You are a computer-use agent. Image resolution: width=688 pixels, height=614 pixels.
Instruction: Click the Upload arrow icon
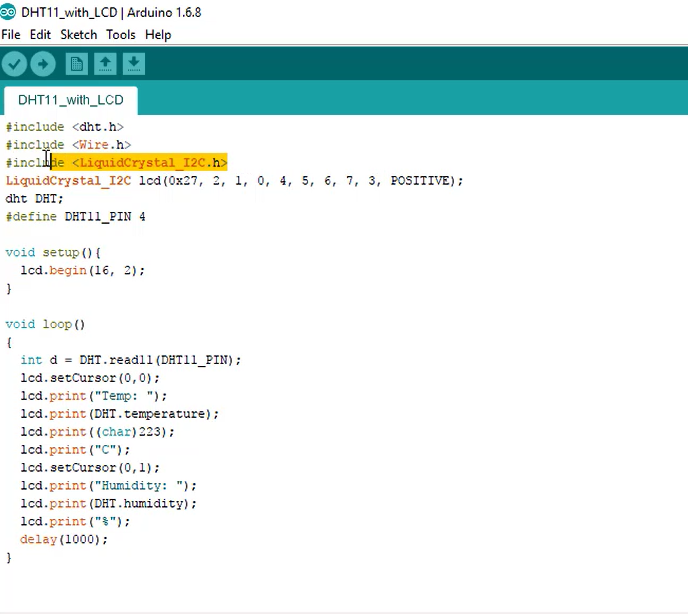[43, 65]
